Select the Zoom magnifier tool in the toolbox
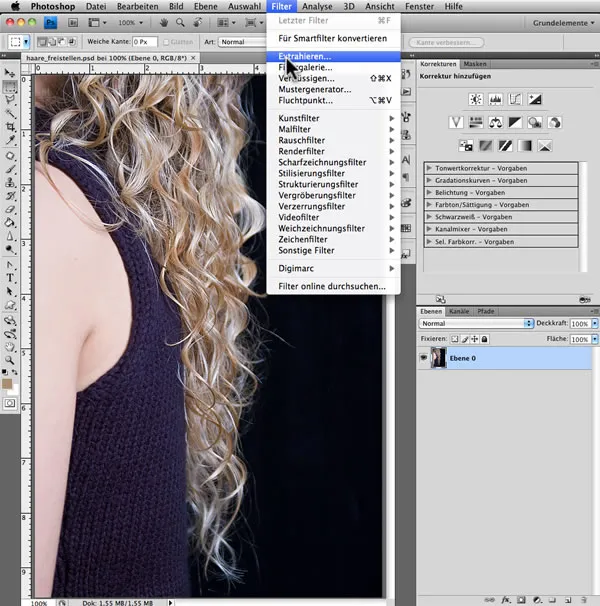 [x=10, y=359]
